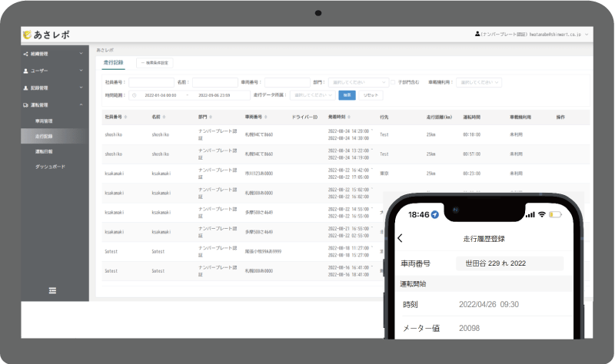This screenshot has height=364, width=615.
Task: Collapse the sidebar with the hamburger icon
Action: tap(52, 290)
